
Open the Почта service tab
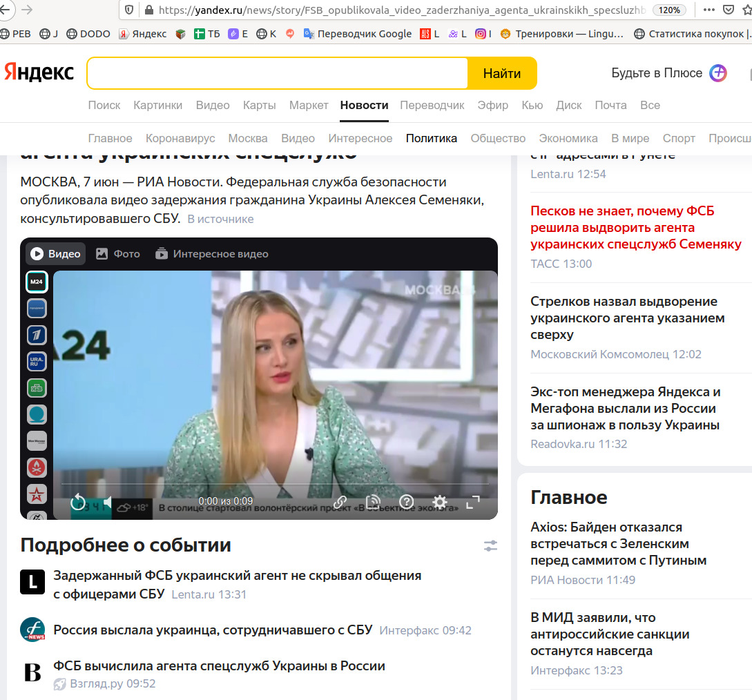point(611,105)
